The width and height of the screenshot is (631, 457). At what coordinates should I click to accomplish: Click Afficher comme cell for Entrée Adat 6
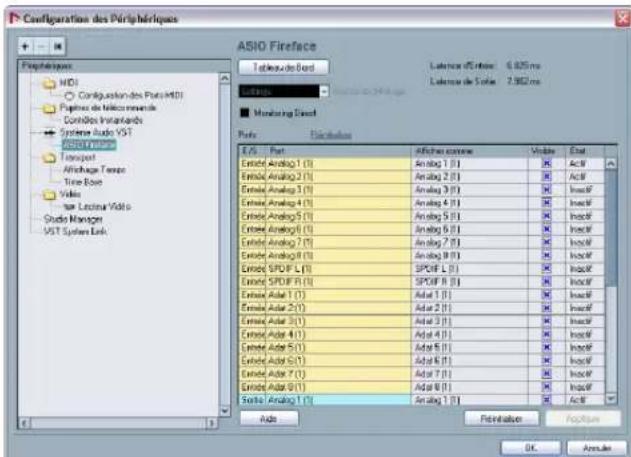470,361
